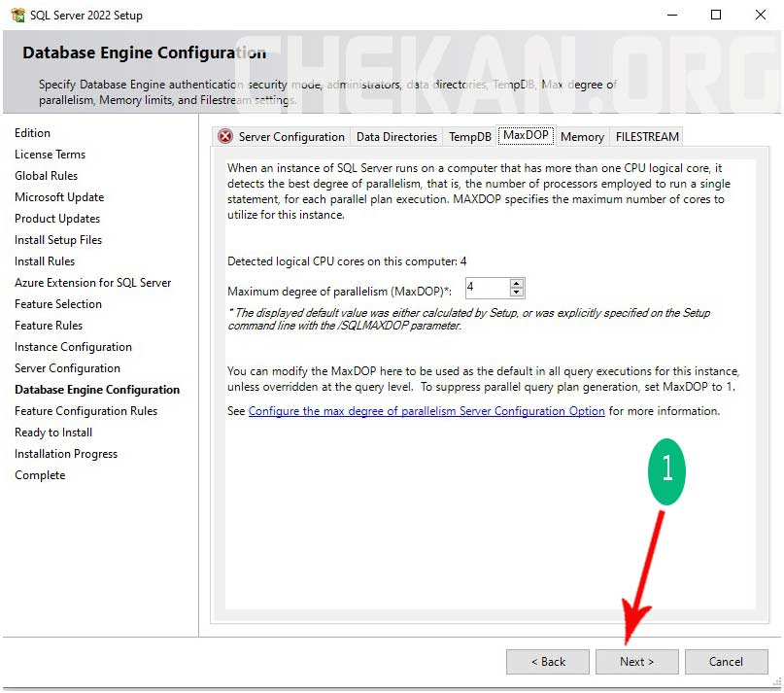
Task: Click Feature Rules step
Action: [x=49, y=326]
